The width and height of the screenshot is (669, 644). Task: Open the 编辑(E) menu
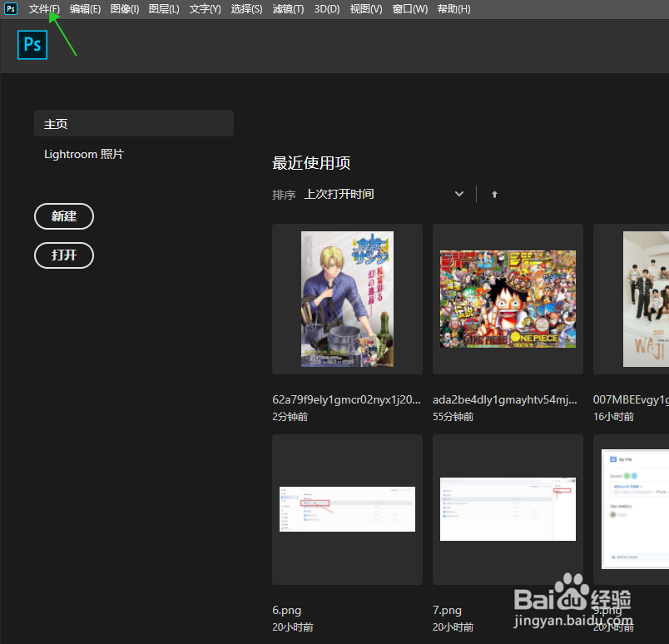[86, 9]
